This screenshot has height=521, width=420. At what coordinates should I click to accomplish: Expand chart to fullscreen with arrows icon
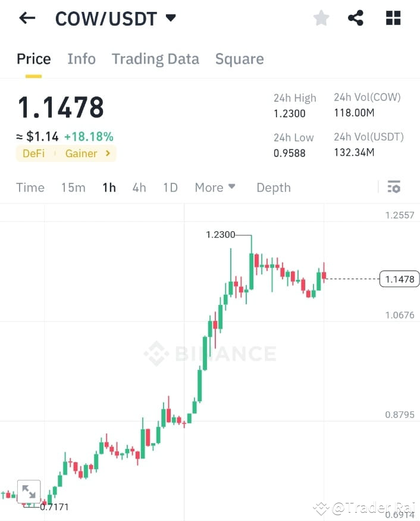pyautogui.click(x=29, y=491)
